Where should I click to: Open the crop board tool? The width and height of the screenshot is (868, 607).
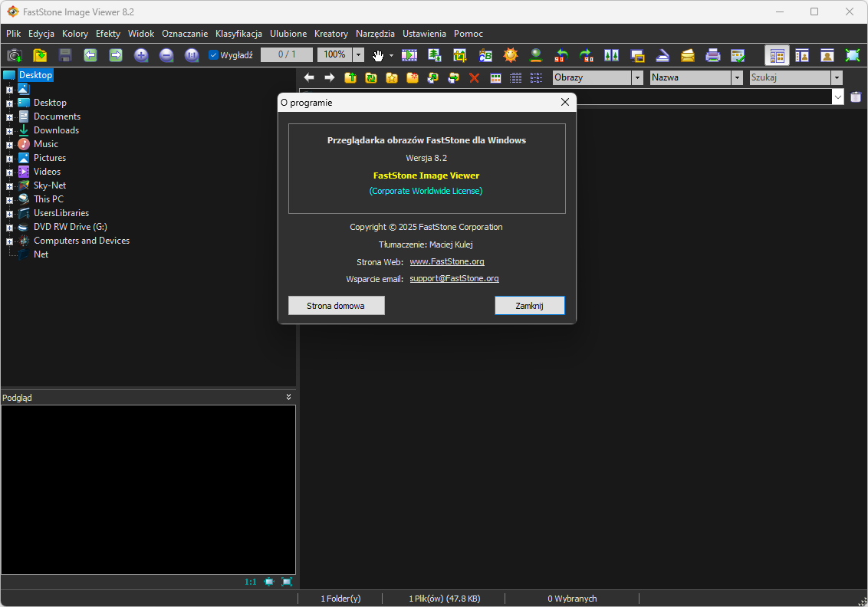[459, 54]
